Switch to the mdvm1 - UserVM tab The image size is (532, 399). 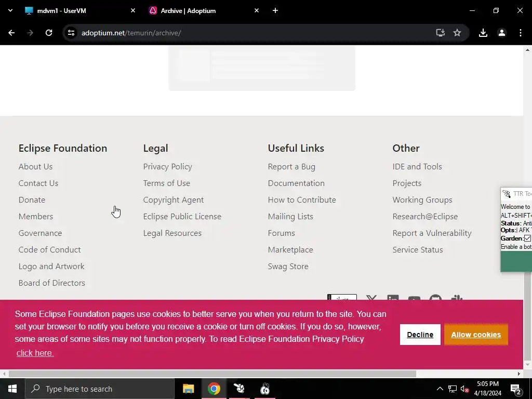[81, 10]
